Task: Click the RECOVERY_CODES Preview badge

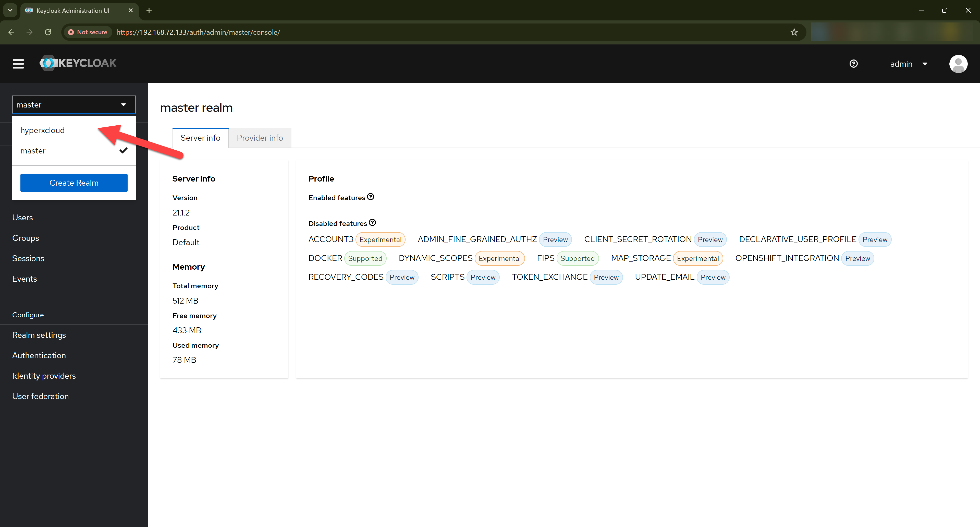Action: tap(402, 277)
